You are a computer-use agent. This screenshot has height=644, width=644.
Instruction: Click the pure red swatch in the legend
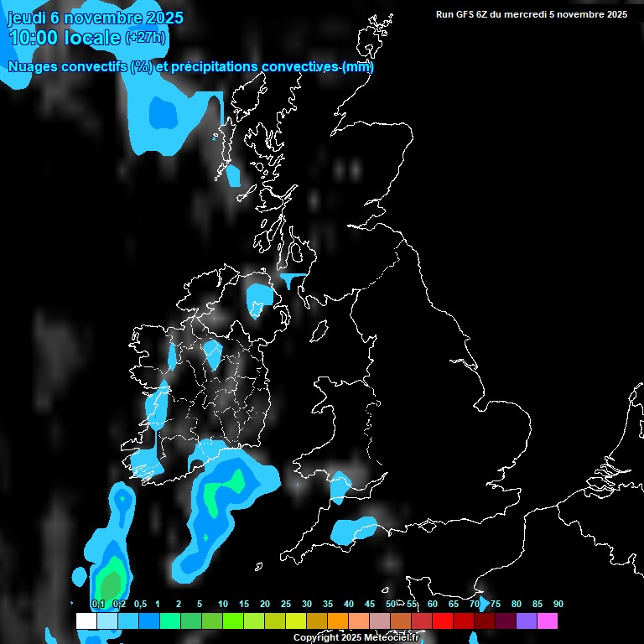[x=443, y=621]
